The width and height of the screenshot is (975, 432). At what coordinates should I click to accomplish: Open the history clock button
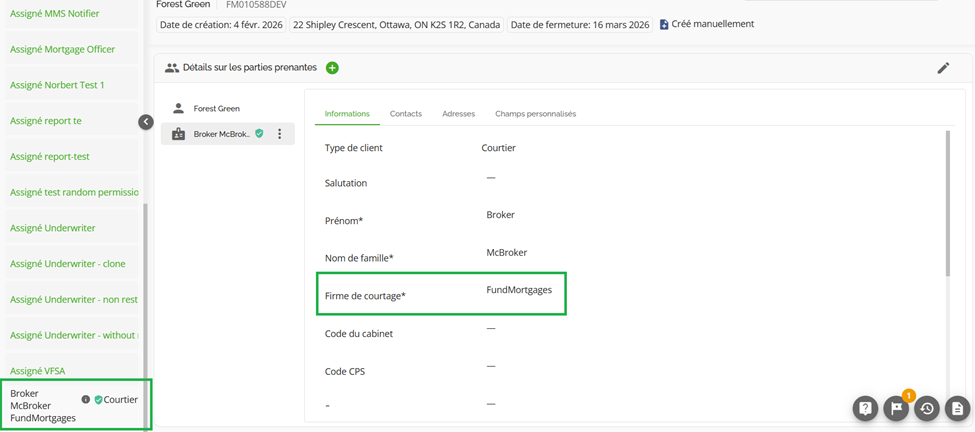point(927,408)
